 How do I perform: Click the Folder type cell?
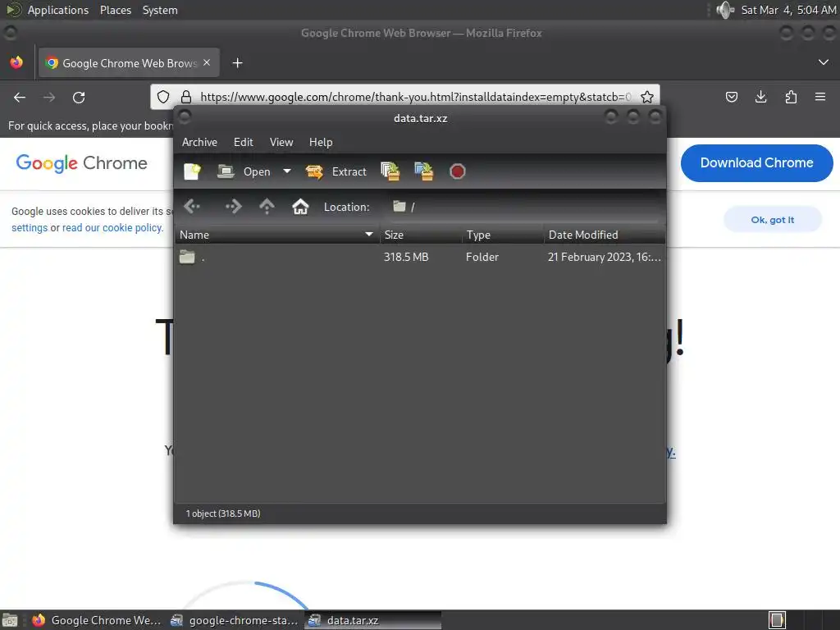pyautogui.click(x=482, y=257)
